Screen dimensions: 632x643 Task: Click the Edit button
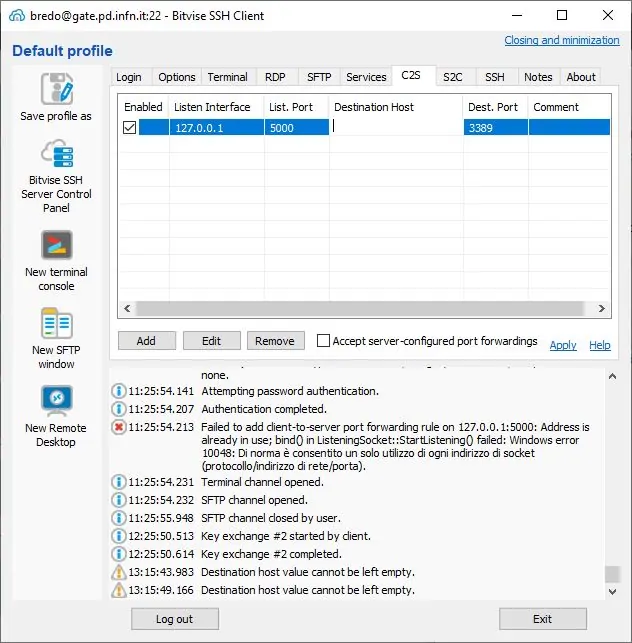pos(212,341)
